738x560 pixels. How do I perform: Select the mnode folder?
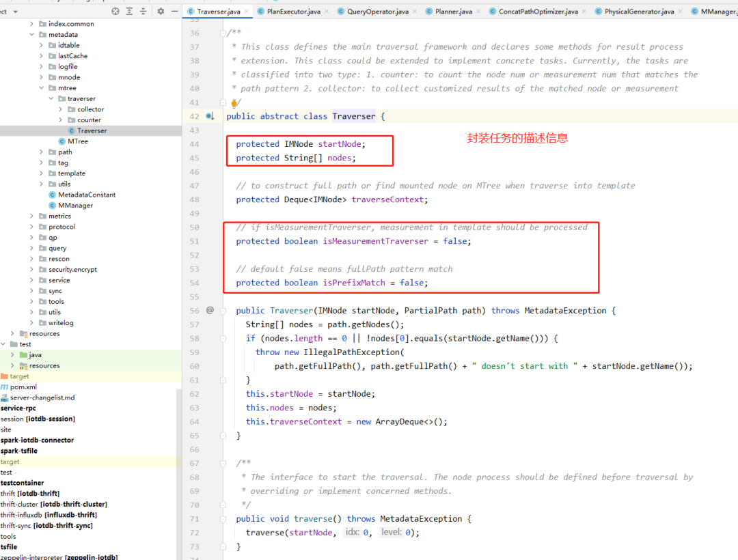pos(69,77)
